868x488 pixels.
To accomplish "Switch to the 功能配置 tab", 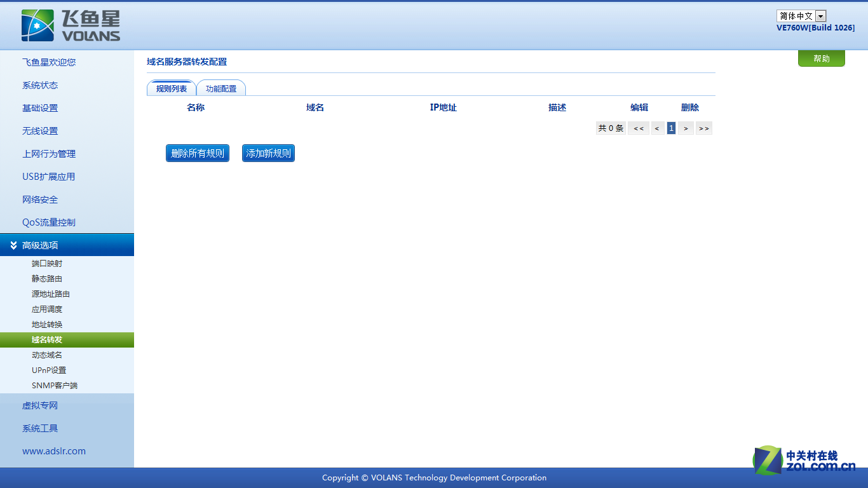I will pyautogui.click(x=221, y=88).
